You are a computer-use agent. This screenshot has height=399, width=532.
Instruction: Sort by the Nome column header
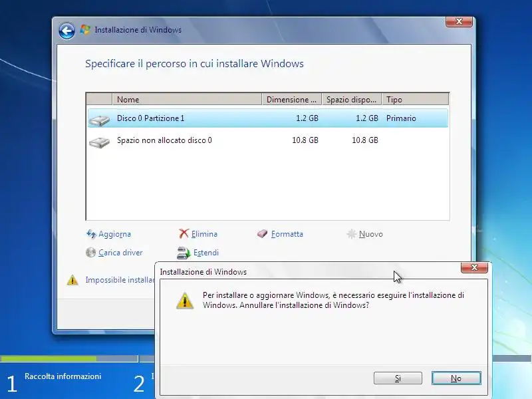click(x=187, y=99)
